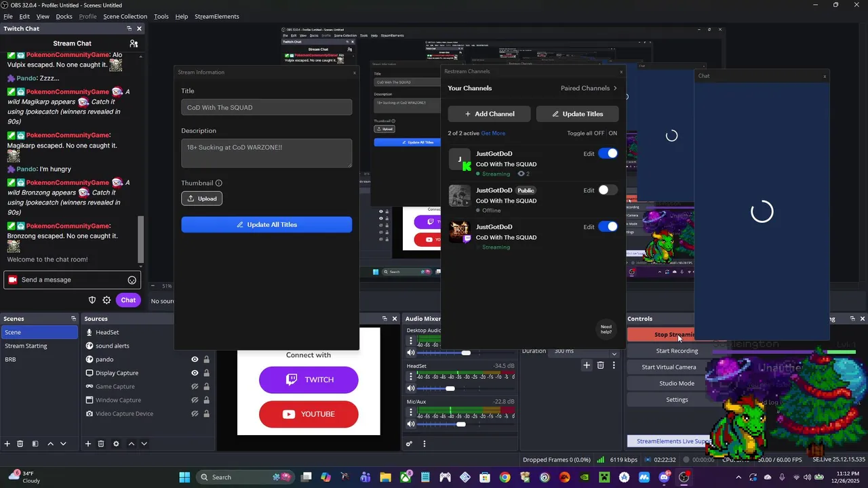Toggle third JustGotDoD Twitch channel switch

pyautogui.click(x=608, y=227)
